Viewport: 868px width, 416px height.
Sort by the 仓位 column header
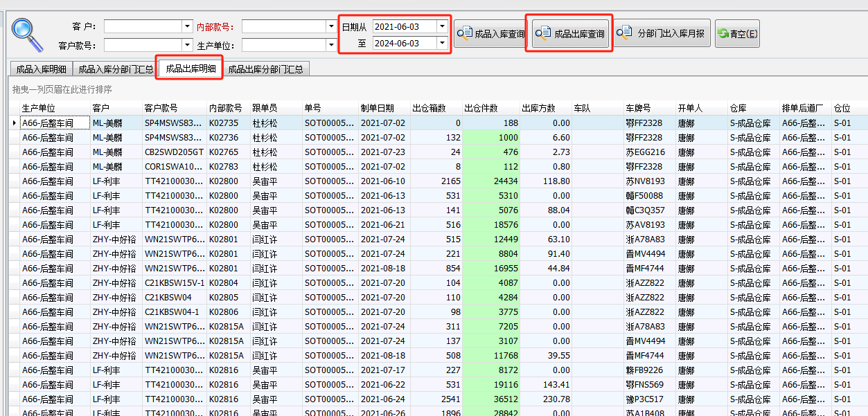849,108
